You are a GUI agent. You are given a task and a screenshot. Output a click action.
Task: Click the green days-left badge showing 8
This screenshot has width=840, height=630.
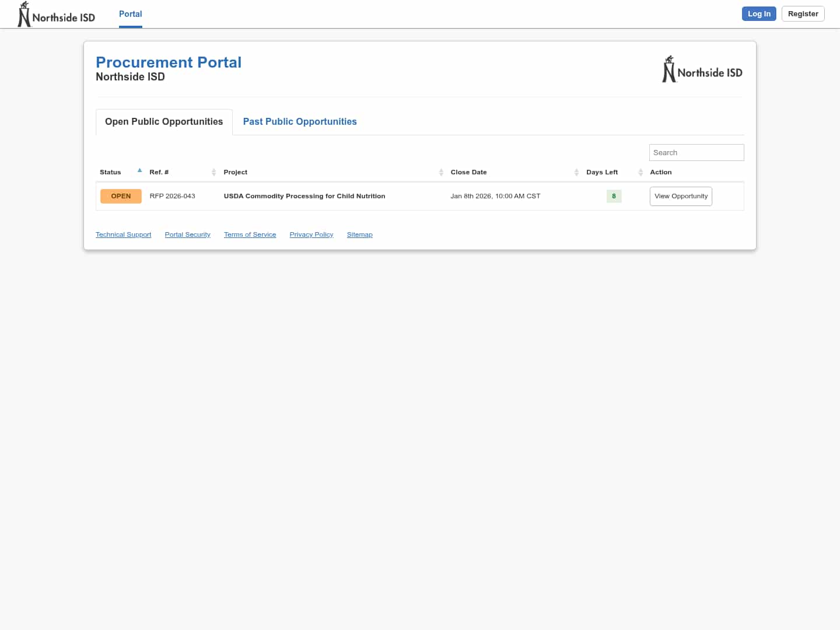click(x=614, y=196)
